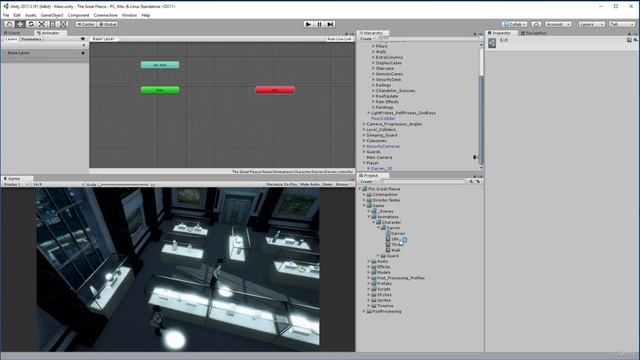Viewport: 640px width, 360px height.
Task: Click the Exit transition icon in Inspector
Action: click(492, 43)
